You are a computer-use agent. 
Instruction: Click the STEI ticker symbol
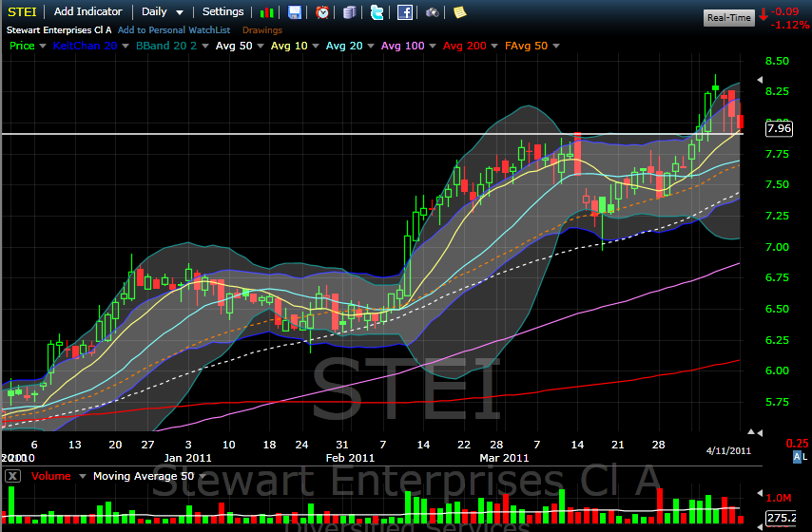click(22, 11)
